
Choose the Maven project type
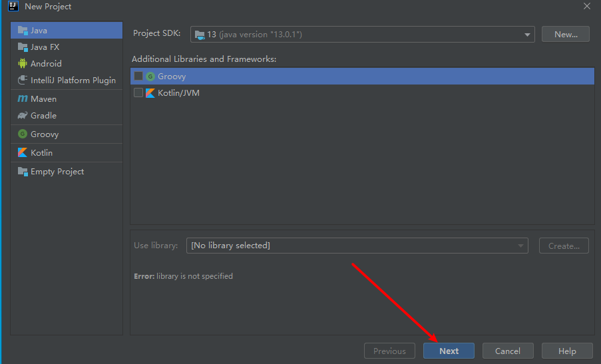67,99
